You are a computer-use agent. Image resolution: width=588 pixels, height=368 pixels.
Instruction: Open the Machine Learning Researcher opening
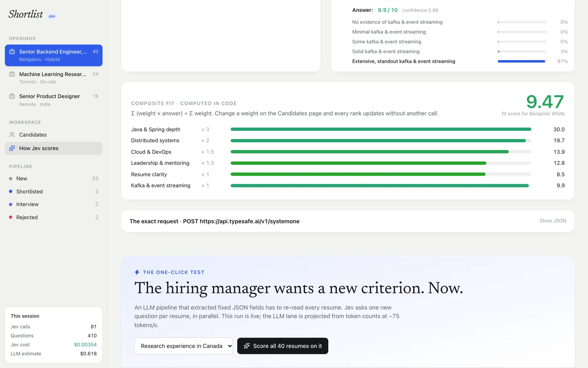(x=54, y=78)
